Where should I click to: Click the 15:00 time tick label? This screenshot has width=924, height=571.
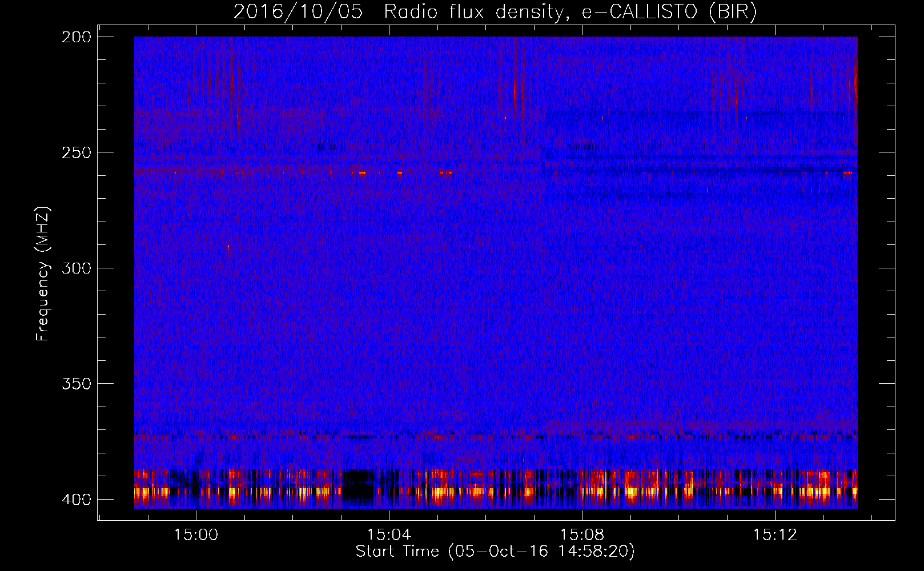pyautogui.click(x=196, y=535)
